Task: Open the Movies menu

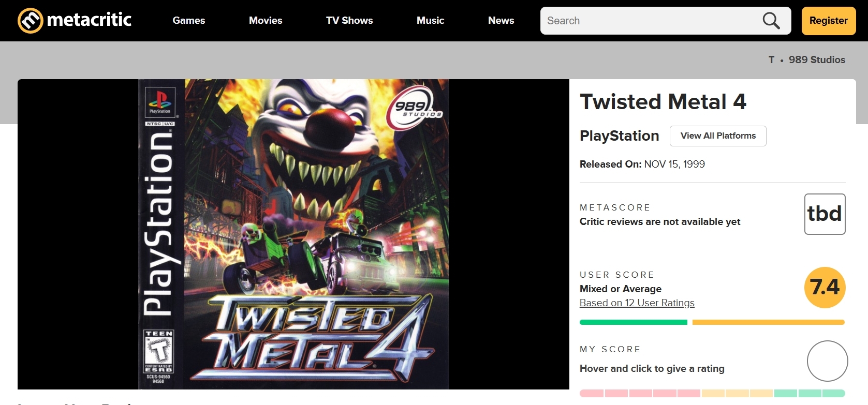Action: pyautogui.click(x=266, y=21)
